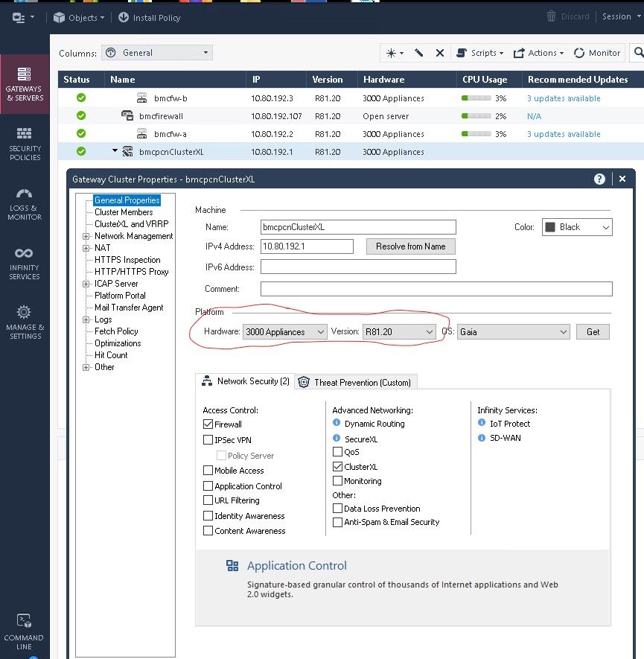The height and width of the screenshot is (659, 644).
Task: Open the Actions dropdown
Action: pyautogui.click(x=538, y=53)
